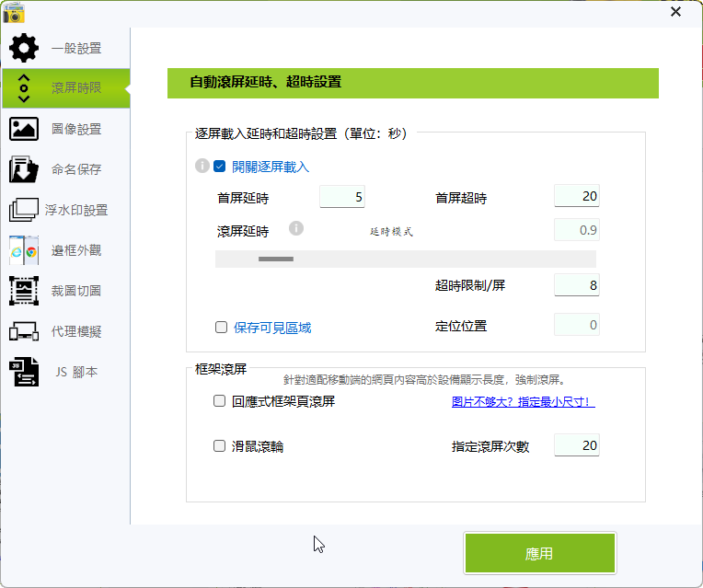
Task: Click the 定位位置 input field
Action: tap(577, 325)
